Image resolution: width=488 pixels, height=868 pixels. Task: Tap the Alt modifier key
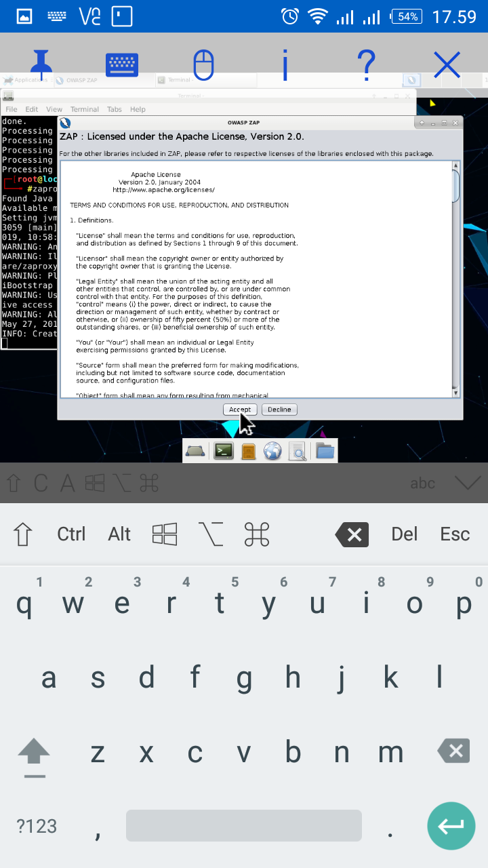click(119, 534)
